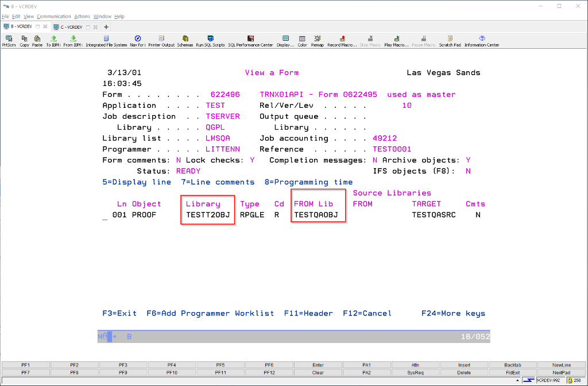Viewport: 588px width, 386px height.
Task: Open the File menu
Action: click(5, 17)
